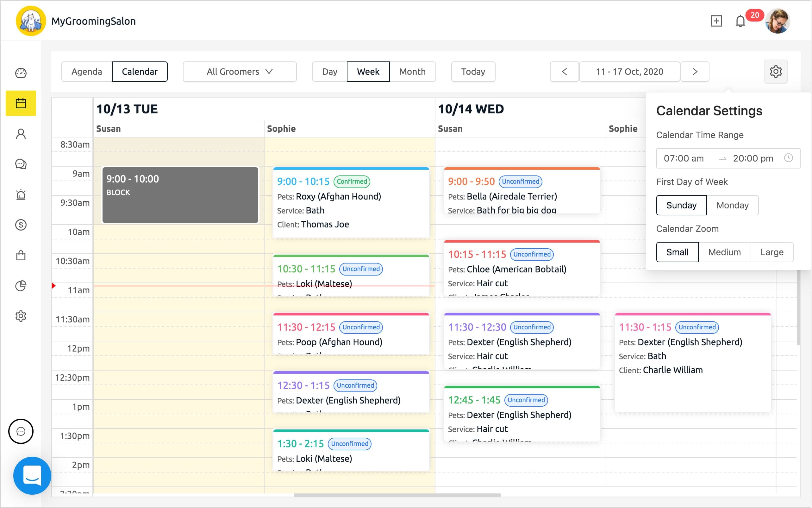Choose Medium calendar zoom

pyautogui.click(x=724, y=252)
